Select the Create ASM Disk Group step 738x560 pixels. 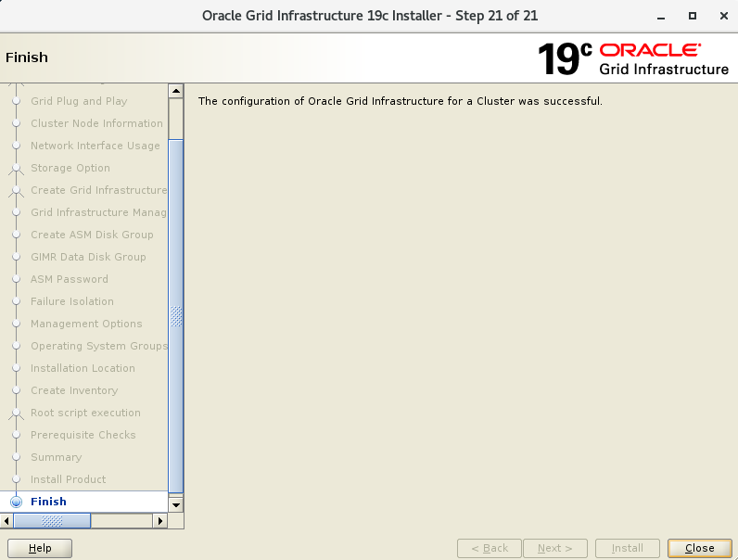(x=92, y=235)
